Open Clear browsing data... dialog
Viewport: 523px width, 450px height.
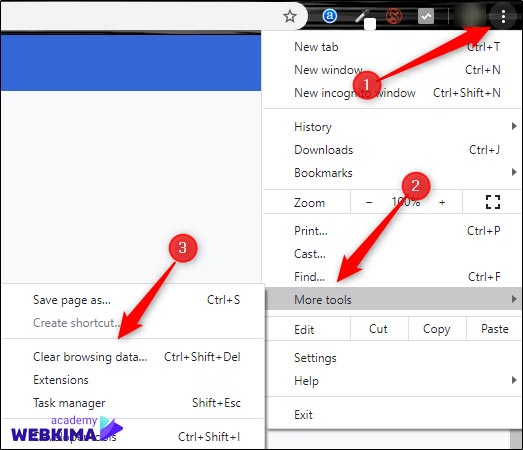[x=133, y=357]
